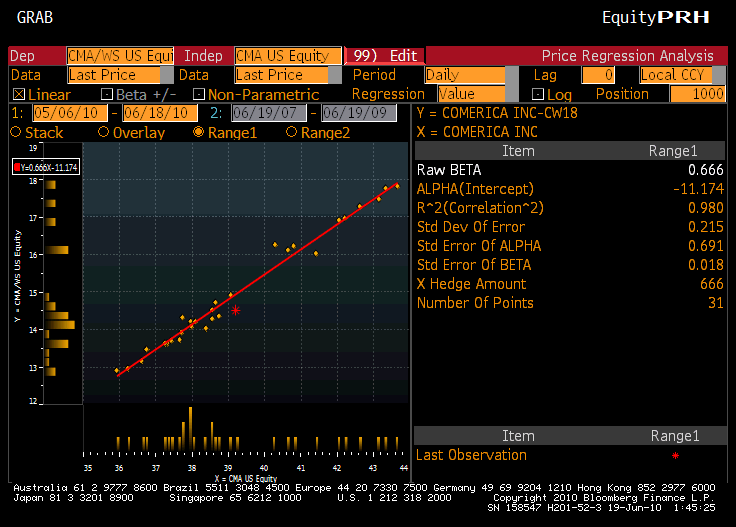Click the red regression equation legend box

click(x=46, y=167)
